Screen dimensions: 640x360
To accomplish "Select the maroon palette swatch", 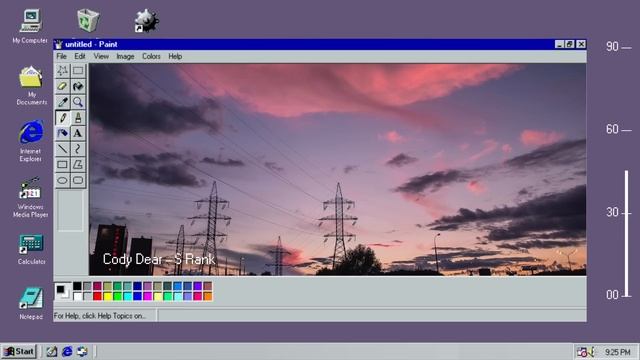I will pyautogui.click(x=97, y=286).
